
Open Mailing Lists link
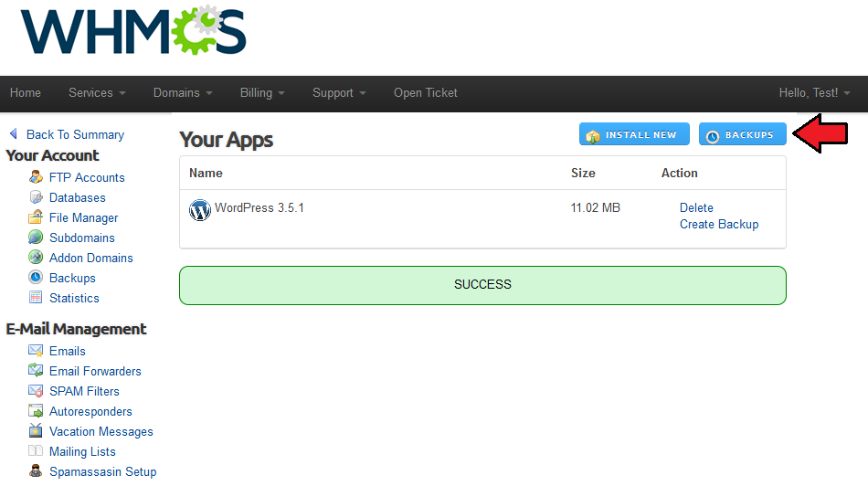point(82,451)
